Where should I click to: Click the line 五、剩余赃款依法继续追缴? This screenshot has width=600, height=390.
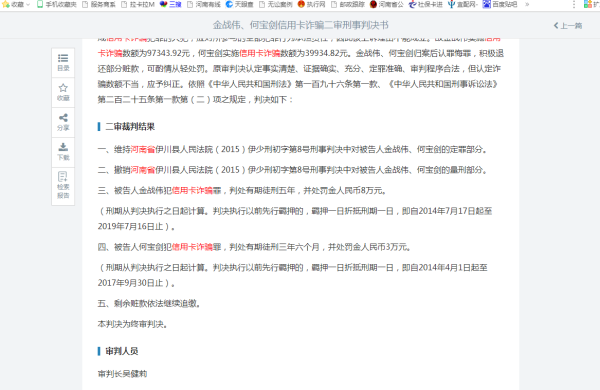pos(149,304)
